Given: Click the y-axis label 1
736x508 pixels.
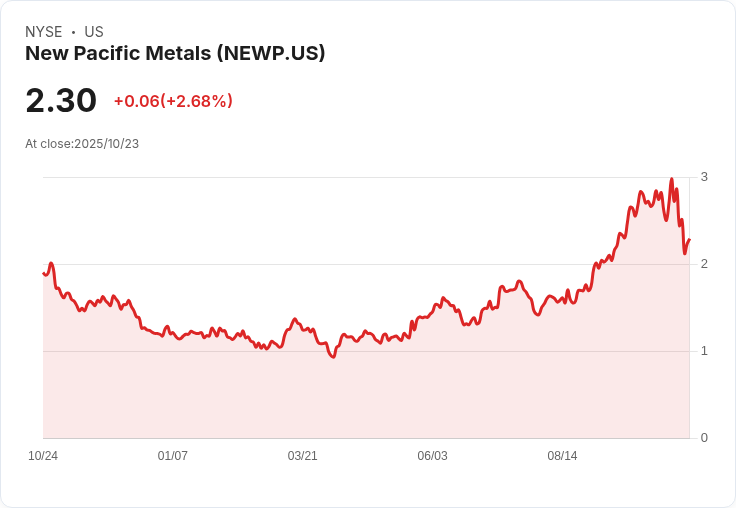Looking at the screenshot, I should (x=704, y=351).
